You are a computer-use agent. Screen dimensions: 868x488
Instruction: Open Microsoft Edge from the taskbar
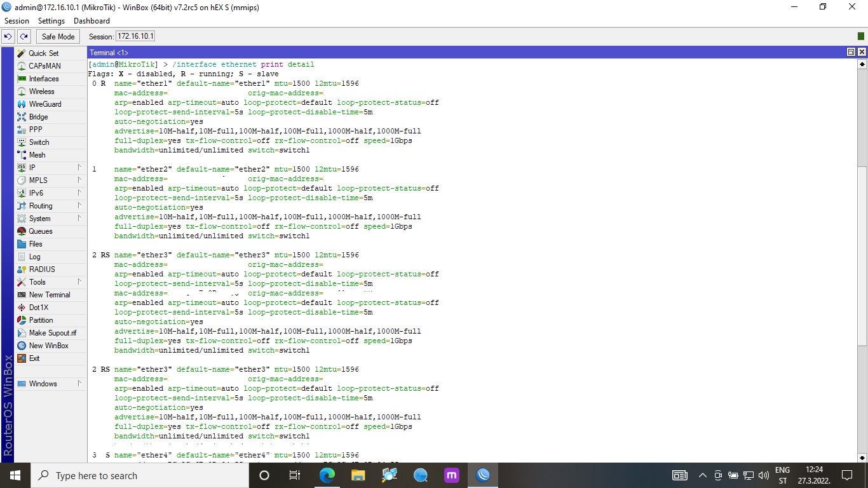click(327, 475)
